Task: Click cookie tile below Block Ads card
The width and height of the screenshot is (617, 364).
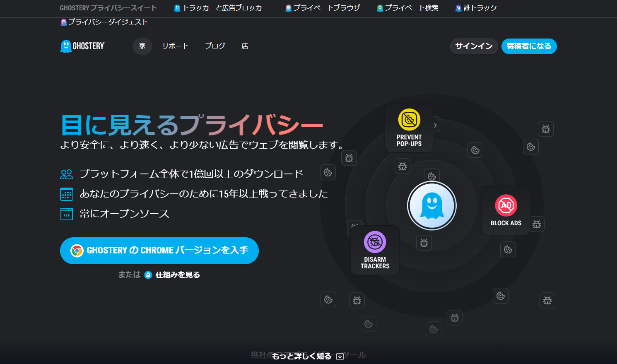Action: (508, 249)
